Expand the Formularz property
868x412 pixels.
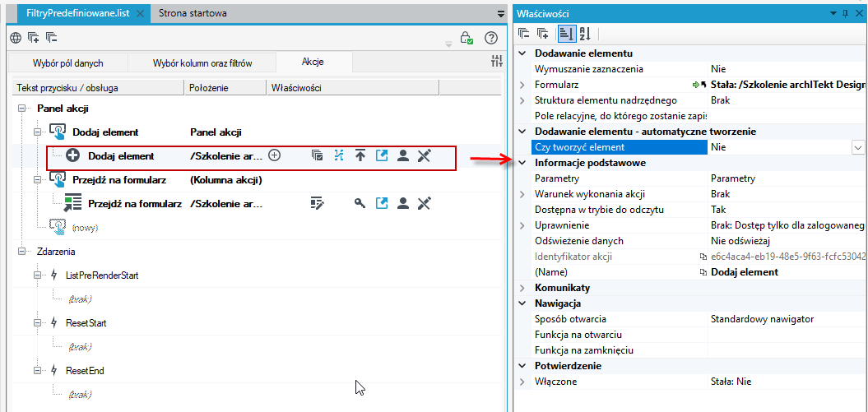522,86
